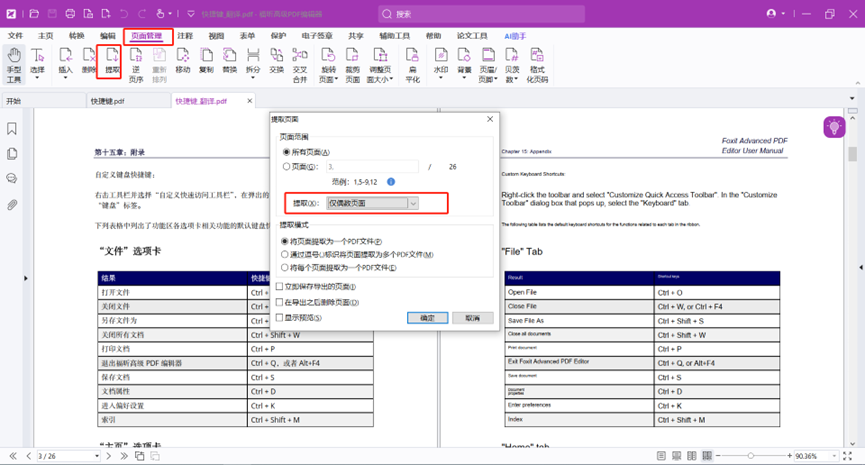
Task: Open the 提取 dropdown showing 仅偶数页面
Action: click(372, 203)
